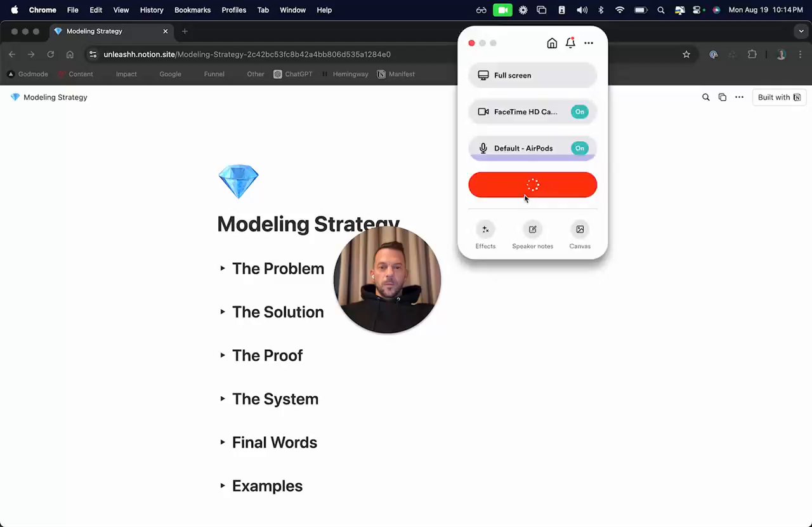
Task: Expand the Examples section
Action: [223, 486]
